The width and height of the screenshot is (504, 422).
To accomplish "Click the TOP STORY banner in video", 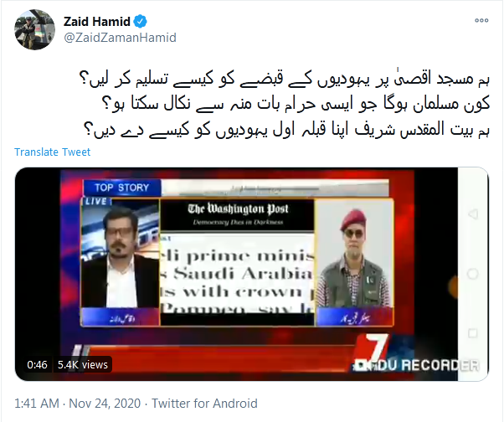I will click(x=122, y=188).
